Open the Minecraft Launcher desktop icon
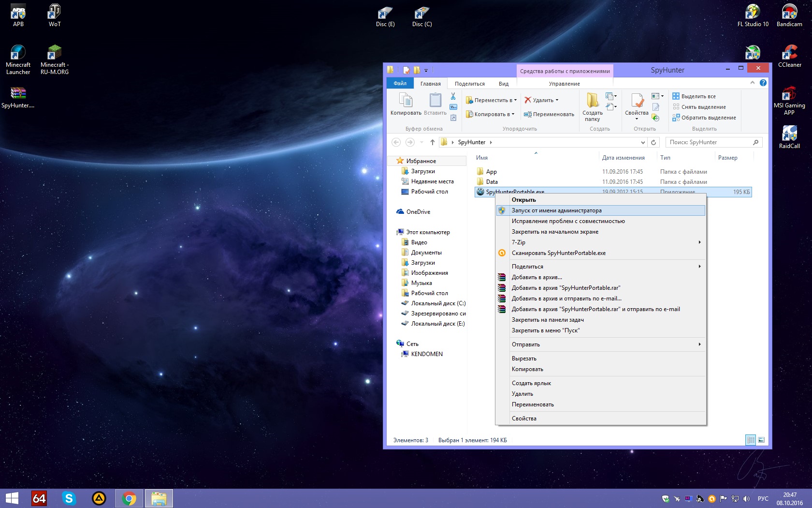This screenshot has height=508, width=812. [x=18, y=60]
